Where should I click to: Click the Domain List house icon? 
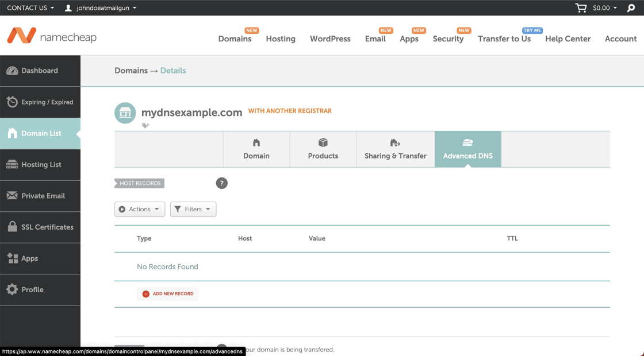(12, 133)
